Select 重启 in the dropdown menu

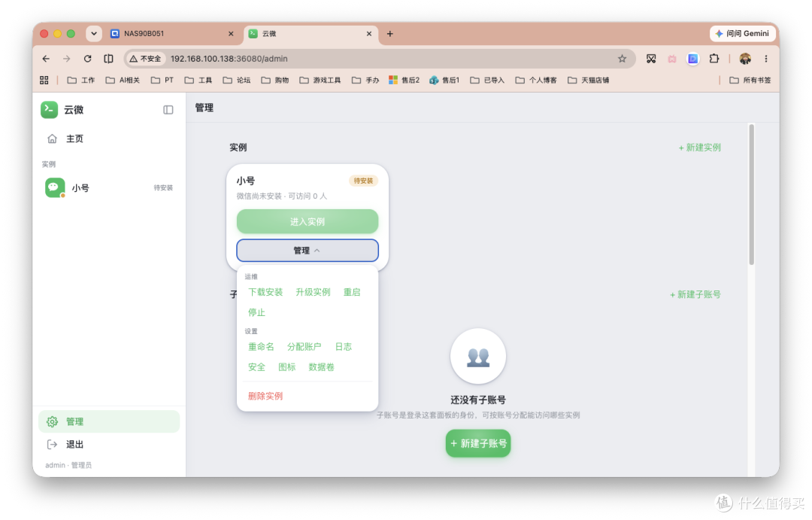tap(352, 292)
